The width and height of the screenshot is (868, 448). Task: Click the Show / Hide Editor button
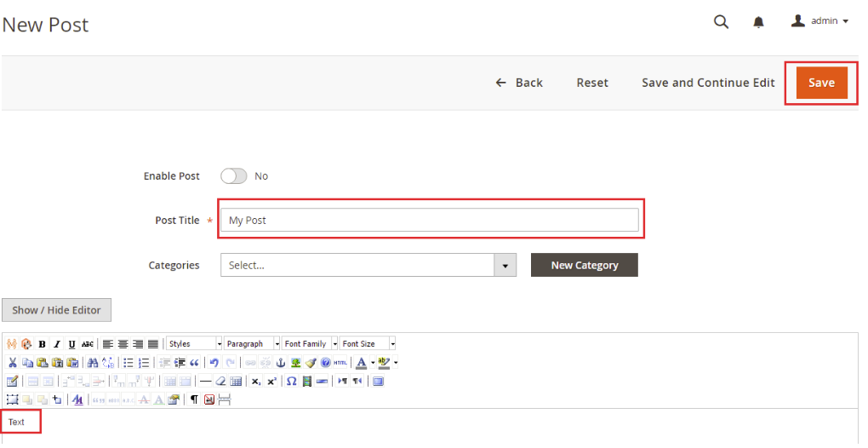[56, 310]
